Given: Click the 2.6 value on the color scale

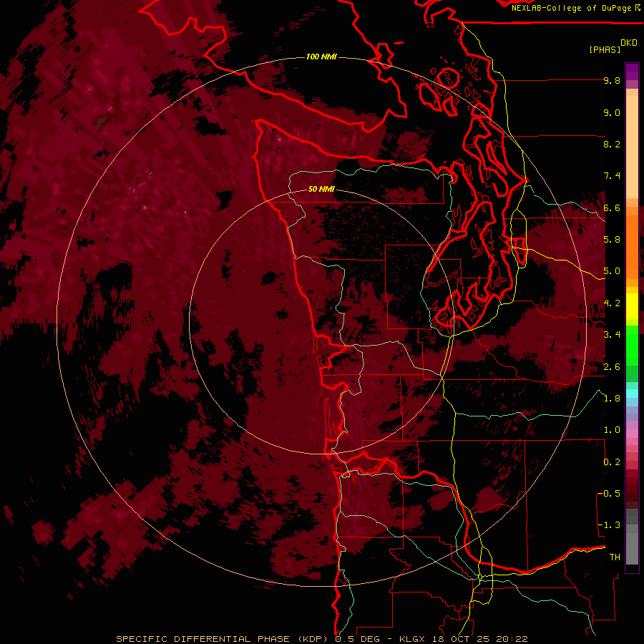Looking at the screenshot, I should tap(612, 367).
